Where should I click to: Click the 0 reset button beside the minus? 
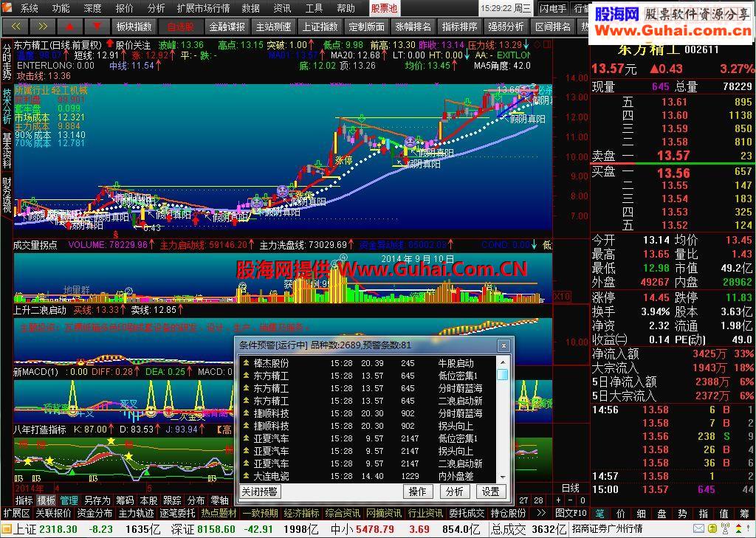(x=582, y=500)
